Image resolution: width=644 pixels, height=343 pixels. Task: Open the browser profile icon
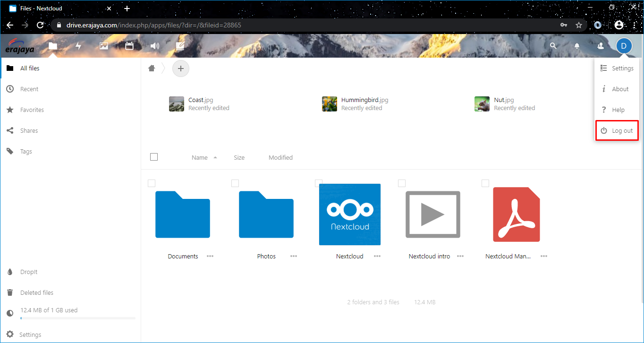[x=619, y=25]
